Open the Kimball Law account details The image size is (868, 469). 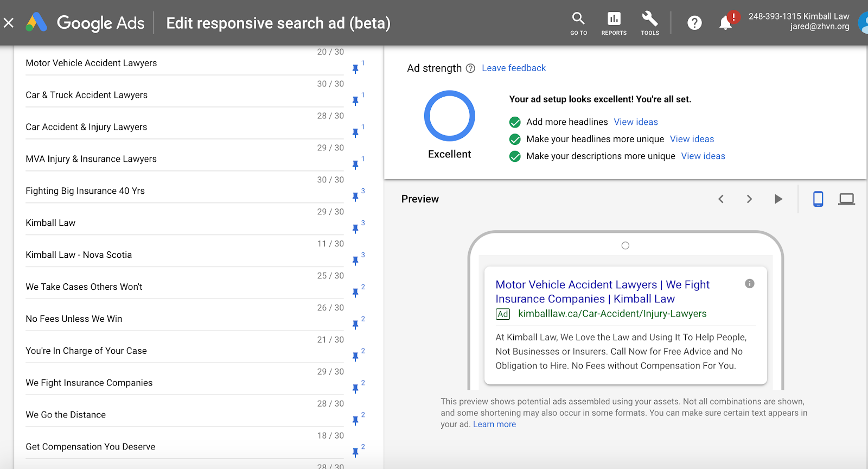799,21
